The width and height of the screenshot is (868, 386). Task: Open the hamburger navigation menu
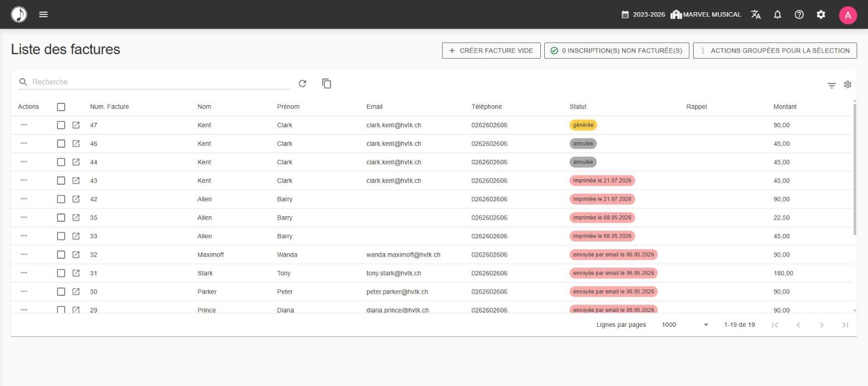[x=43, y=14]
